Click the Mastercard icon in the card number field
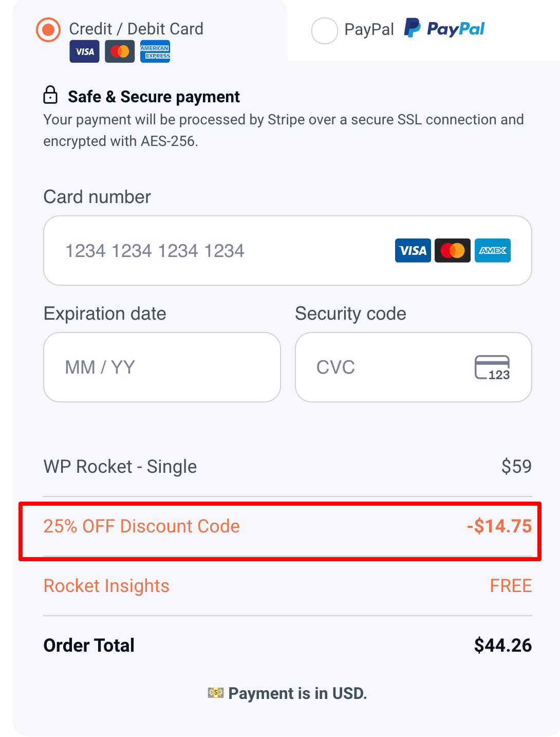The width and height of the screenshot is (560, 737). 453,250
